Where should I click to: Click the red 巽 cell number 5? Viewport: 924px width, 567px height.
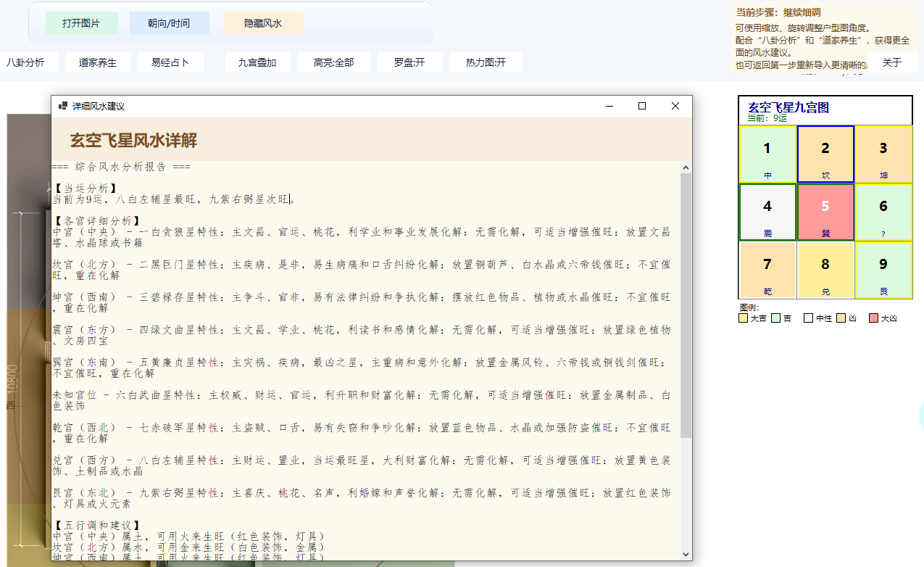point(825,212)
